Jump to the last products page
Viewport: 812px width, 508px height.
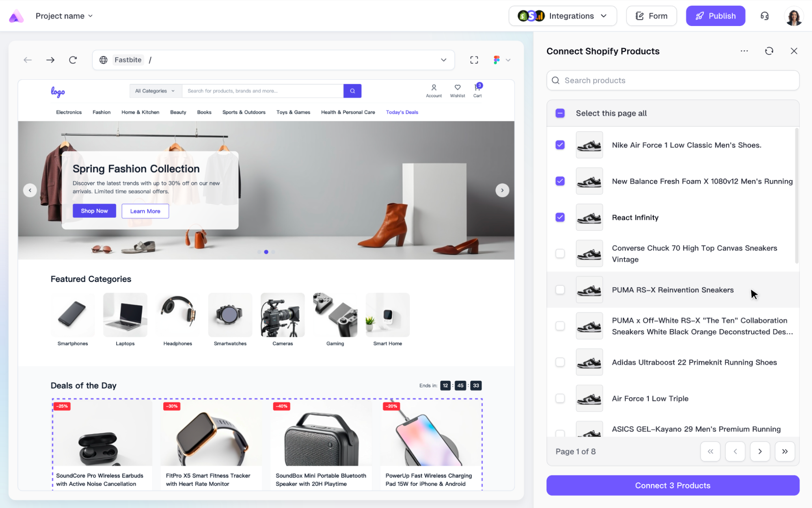point(784,452)
